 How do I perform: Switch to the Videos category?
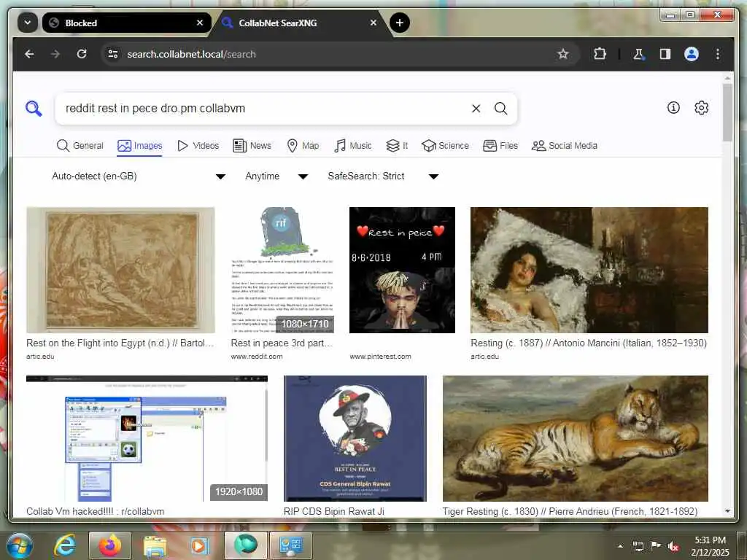coord(198,146)
